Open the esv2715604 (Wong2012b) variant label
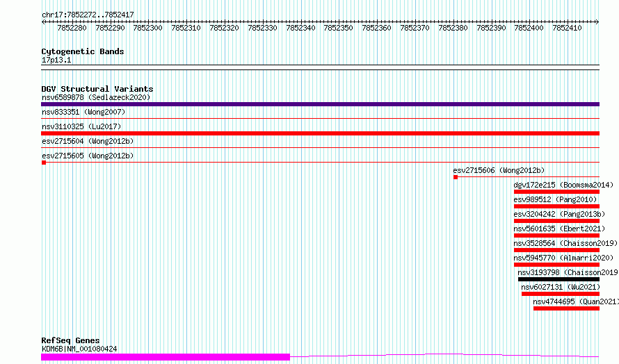 88,141
